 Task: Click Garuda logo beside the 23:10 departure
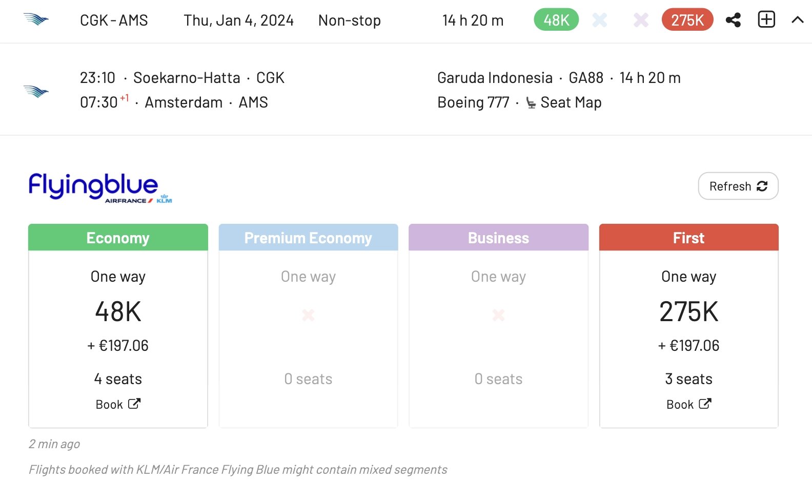pyautogui.click(x=36, y=91)
